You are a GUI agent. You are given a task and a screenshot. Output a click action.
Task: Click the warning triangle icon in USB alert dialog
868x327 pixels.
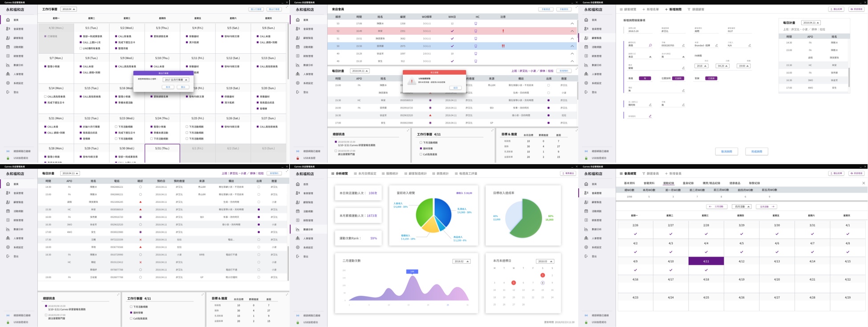coord(412,81)
